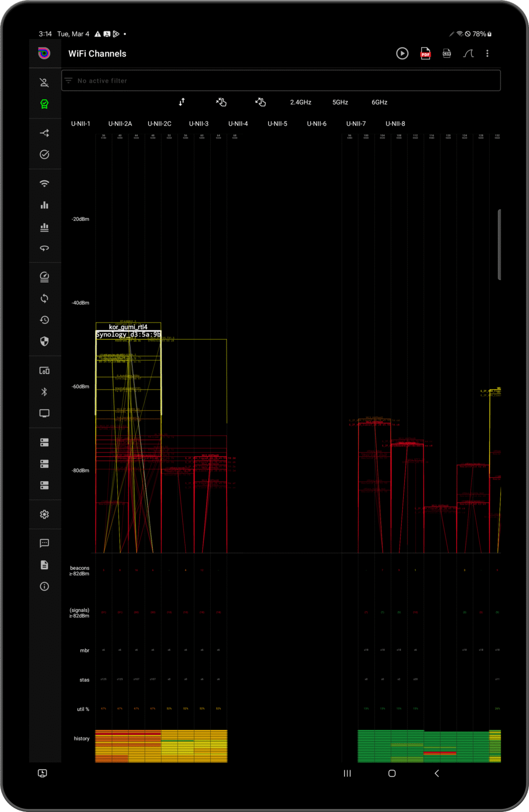Export channel data as CSV
This screenshot has width=529, height=812.
click(447, 53)
